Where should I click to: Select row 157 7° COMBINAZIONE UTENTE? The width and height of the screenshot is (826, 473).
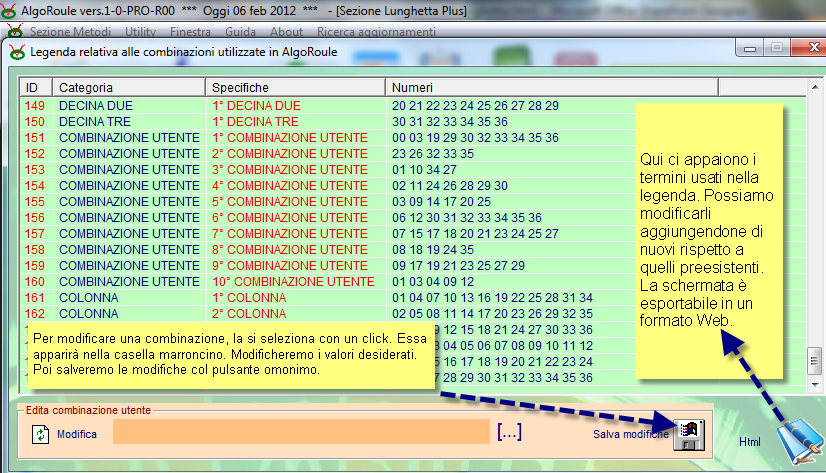coord(414,233)
